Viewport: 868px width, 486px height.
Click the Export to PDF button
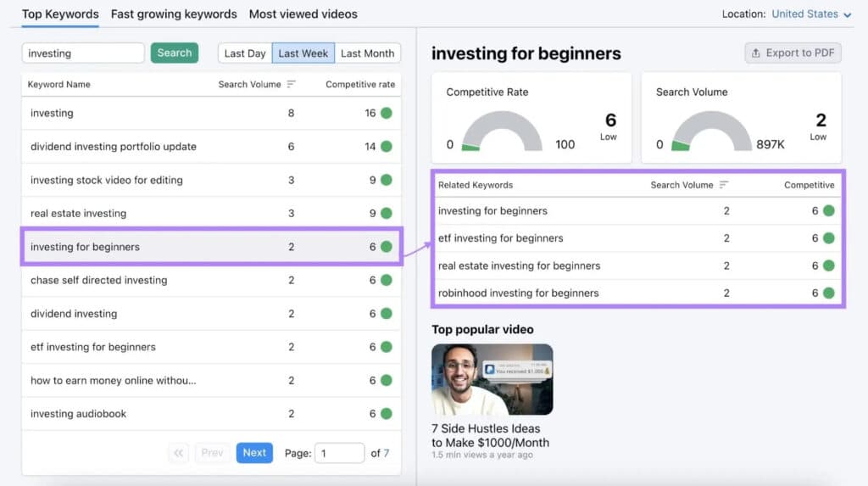tap(793, 53)
